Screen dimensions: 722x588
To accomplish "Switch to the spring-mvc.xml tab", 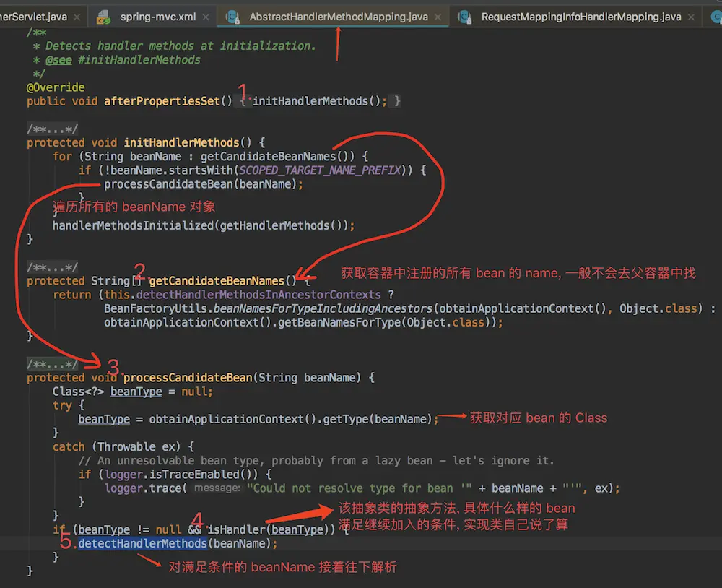I will click(157, 16).
